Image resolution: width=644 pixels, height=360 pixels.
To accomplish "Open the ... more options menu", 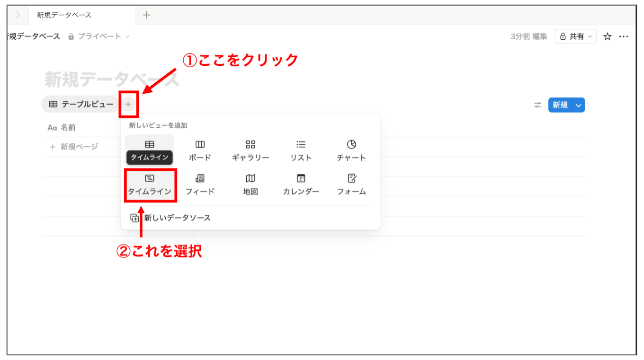I will point(624,36).
